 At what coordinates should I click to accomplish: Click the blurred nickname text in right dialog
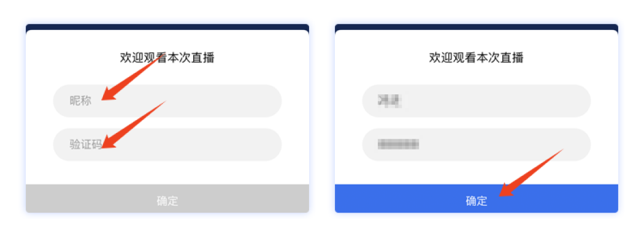(x=389, y=101)
